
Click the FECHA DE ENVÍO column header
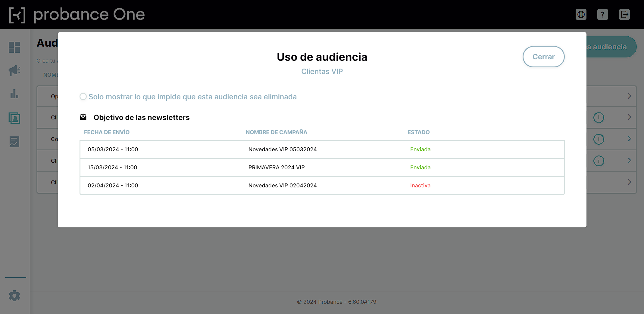point(107,132)
